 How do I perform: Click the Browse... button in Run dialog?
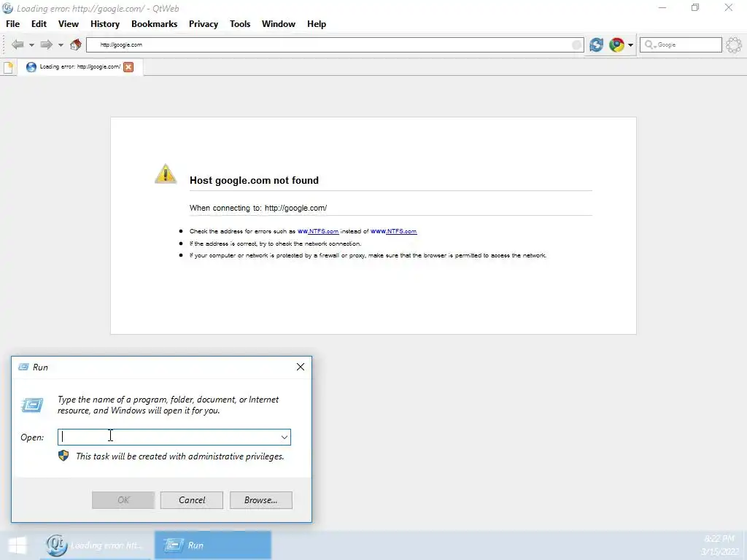[261, 500]
